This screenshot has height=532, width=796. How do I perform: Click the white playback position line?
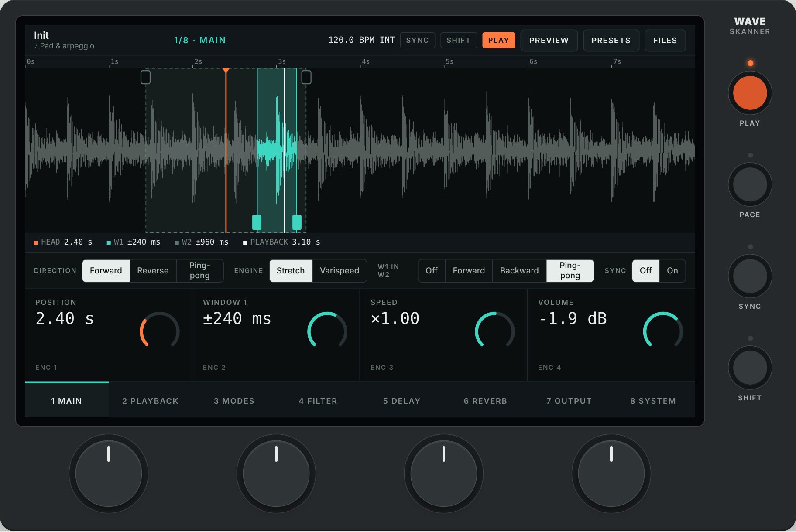point(285,150)
